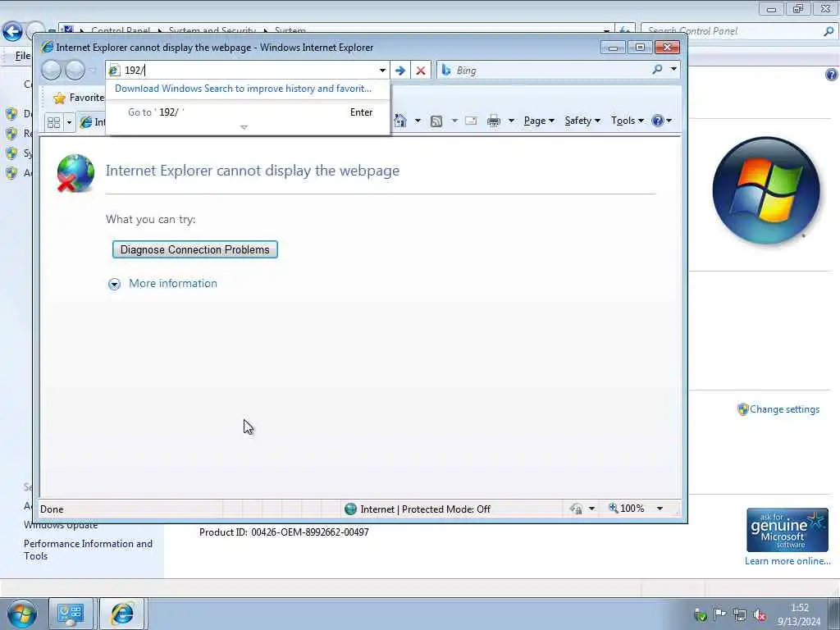Open the Tools menu

click(627, 121)
